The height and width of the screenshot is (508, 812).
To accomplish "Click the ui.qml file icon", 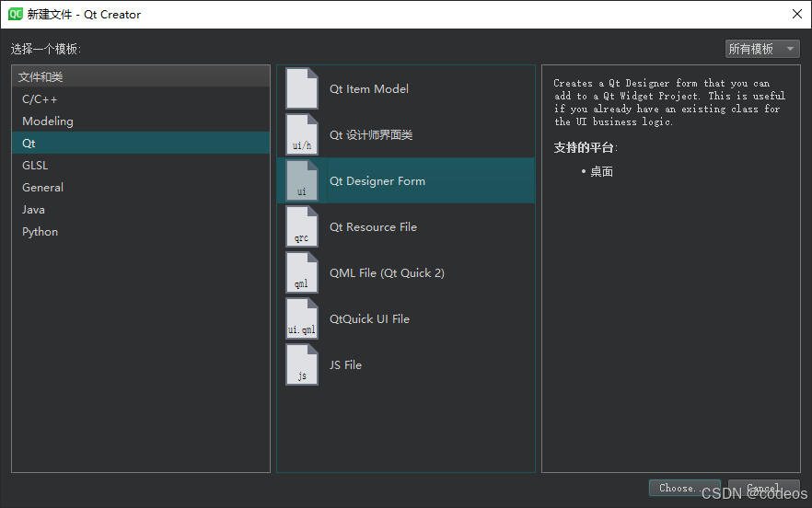I will 301,319.
